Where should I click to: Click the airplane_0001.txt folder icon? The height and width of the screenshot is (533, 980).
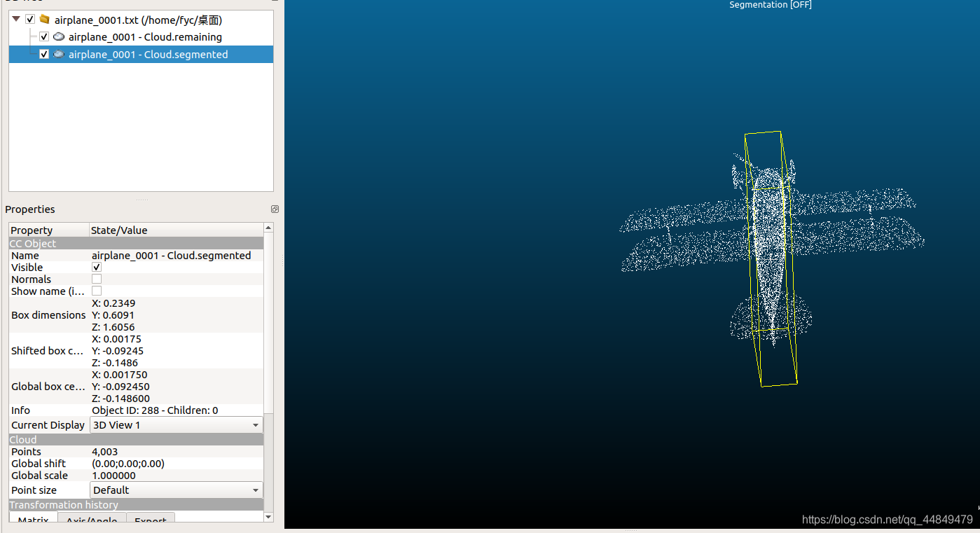pyautogui.click(x=44, y=20)
